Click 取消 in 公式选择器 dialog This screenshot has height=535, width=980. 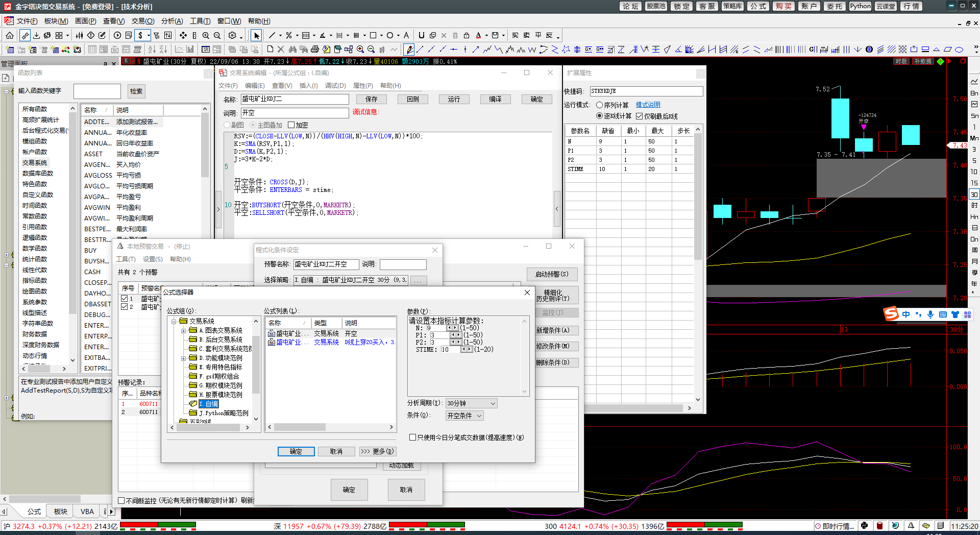coord(336,451)
